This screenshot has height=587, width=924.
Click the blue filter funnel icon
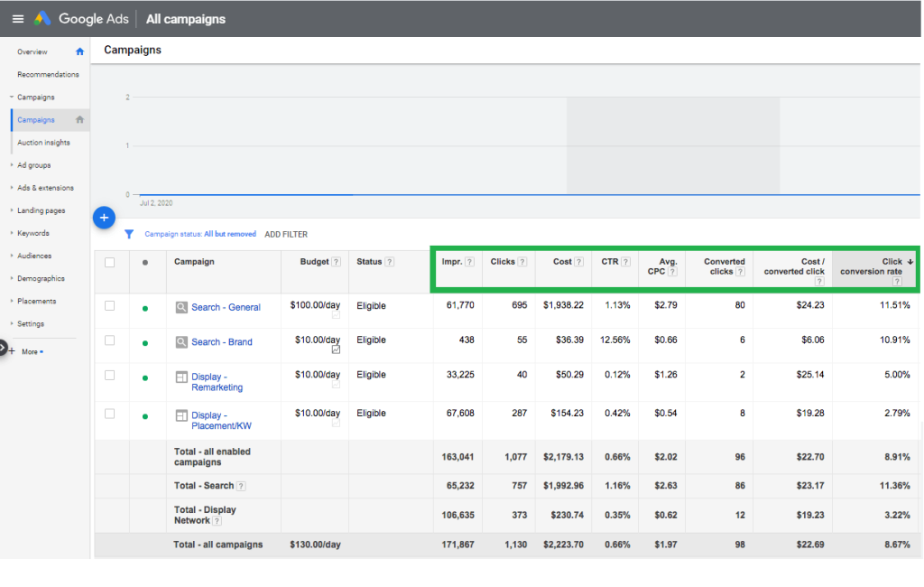129,234
